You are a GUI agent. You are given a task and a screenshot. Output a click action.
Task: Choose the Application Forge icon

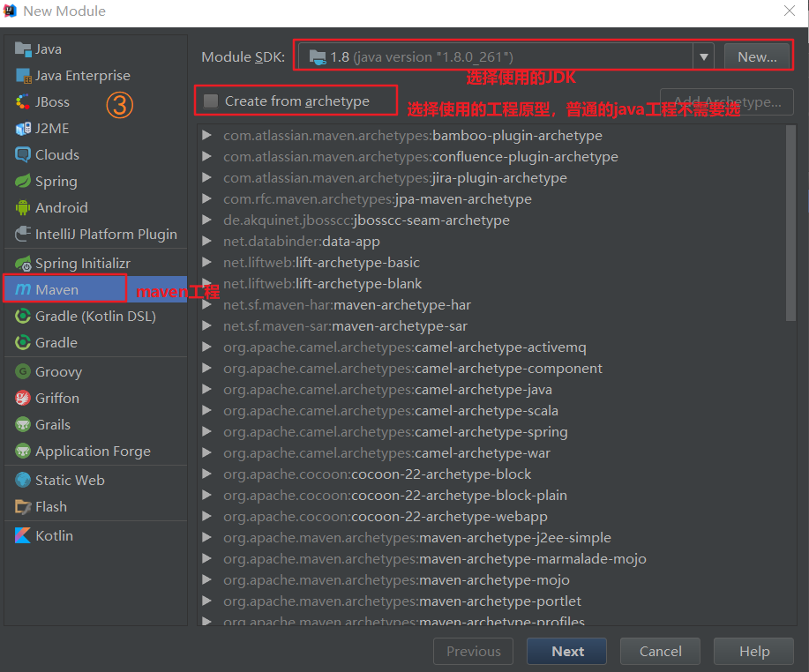(x=23, y=452)
